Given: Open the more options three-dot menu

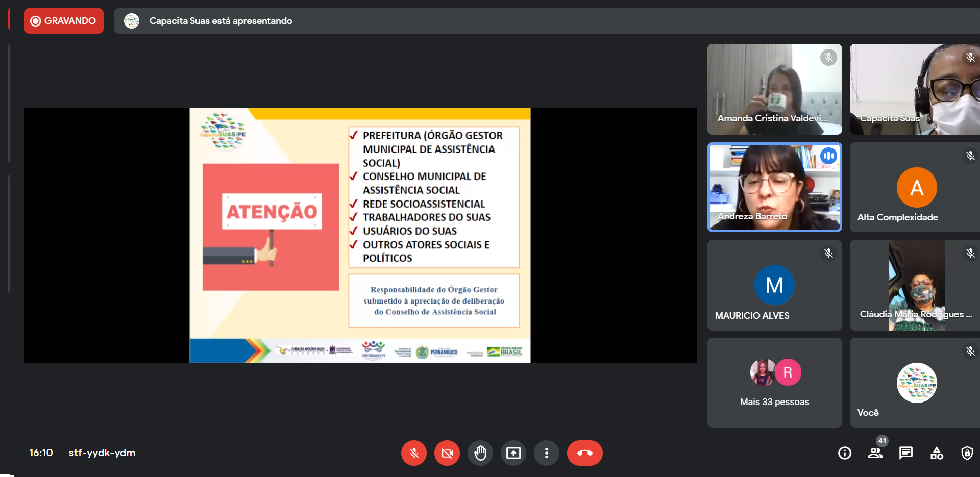Looking at the screenshot, I should tap(547, 453).
